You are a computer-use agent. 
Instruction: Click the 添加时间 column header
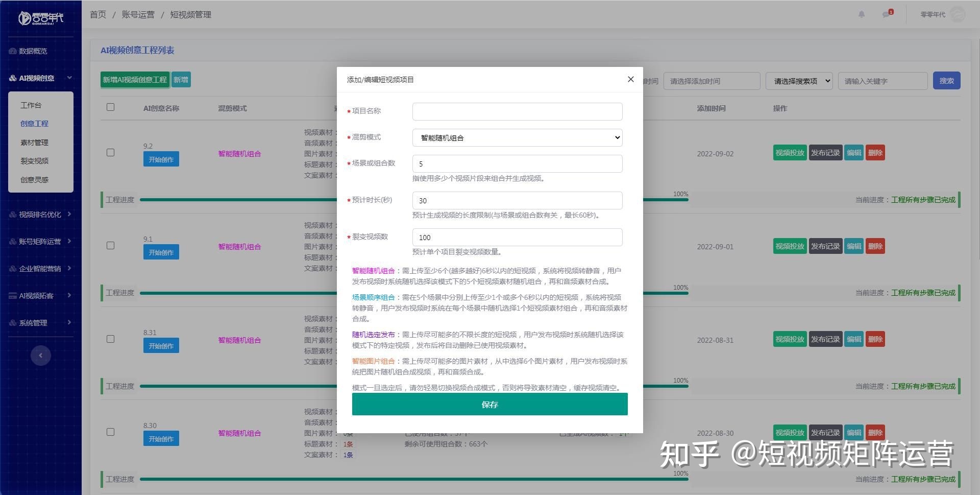pyautogui.click(x=711, y=108)
